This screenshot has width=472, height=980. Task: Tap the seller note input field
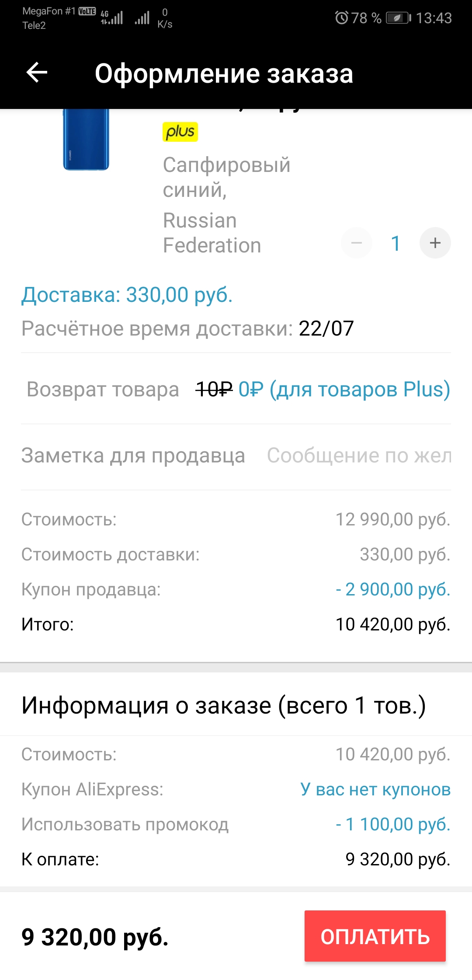point(358,456)
